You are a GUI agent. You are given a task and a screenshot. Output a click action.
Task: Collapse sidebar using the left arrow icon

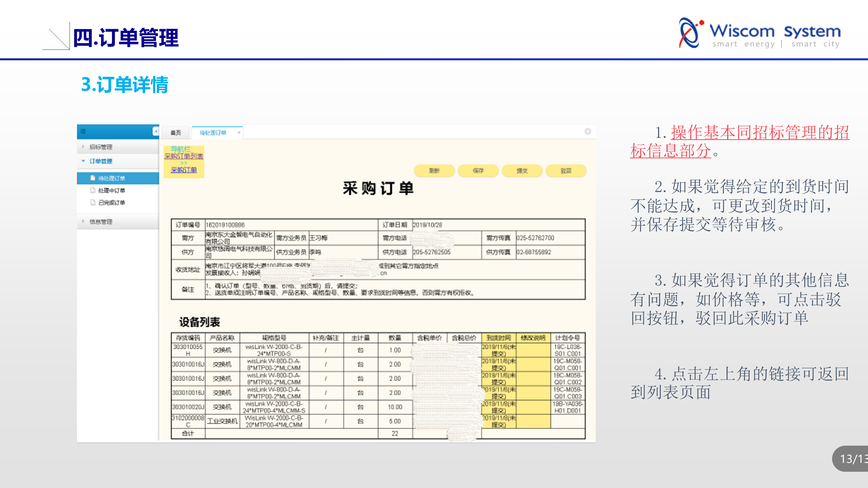[x=155, y=131]
